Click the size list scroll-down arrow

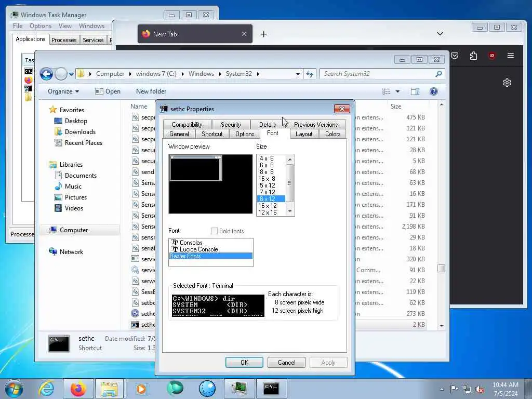click(x=290, y=211)
